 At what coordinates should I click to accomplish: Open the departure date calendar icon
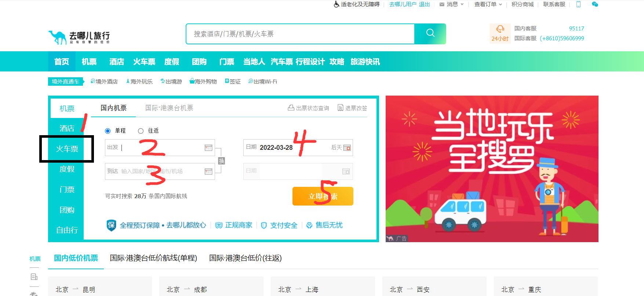pos(347,148)
